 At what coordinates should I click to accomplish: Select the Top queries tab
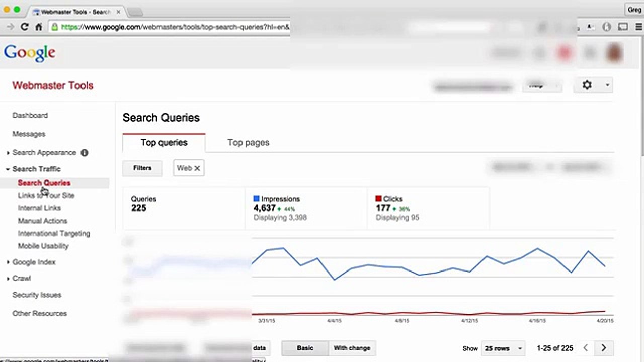click(x=164, y=143)
